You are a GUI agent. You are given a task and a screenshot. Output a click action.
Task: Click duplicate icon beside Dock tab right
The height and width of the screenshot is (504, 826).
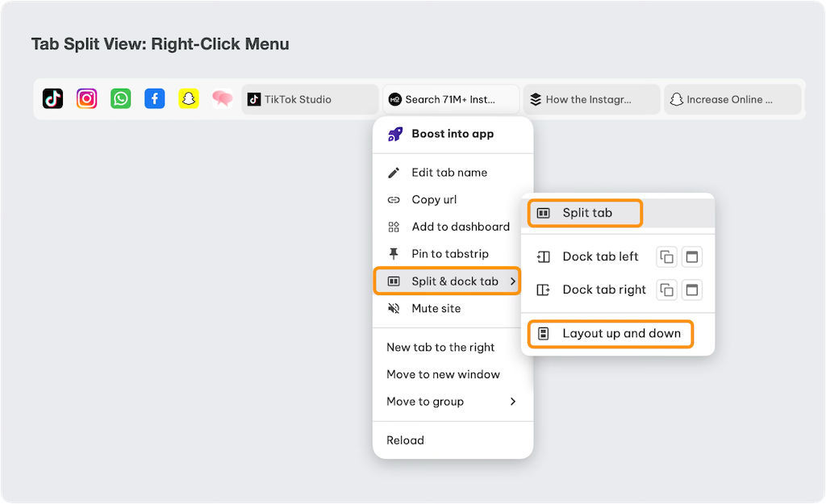pos(666,290)
